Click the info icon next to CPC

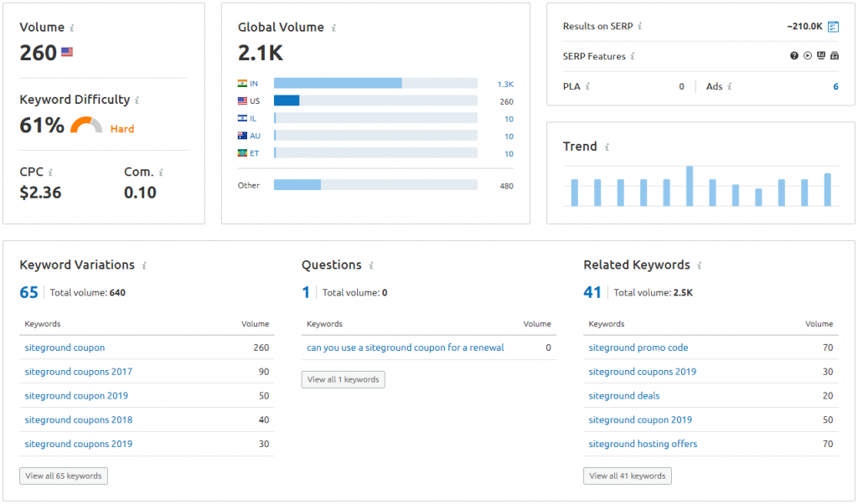[50, 172]
